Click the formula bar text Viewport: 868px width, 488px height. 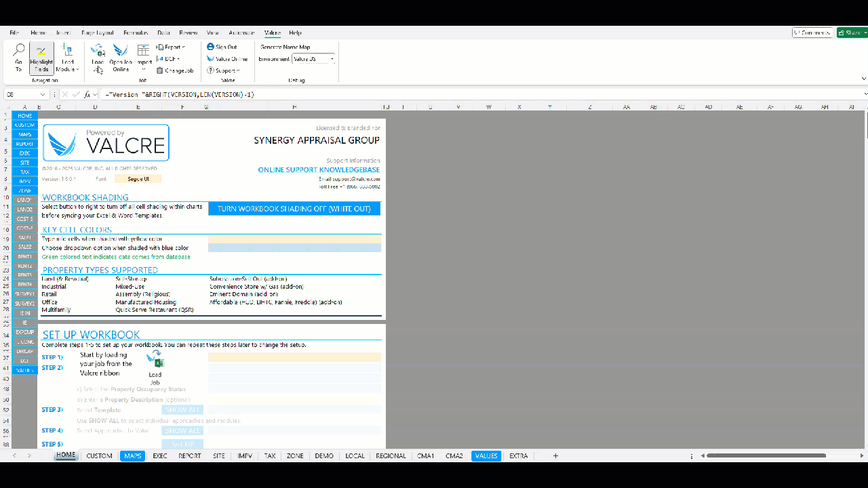click(180, 95)
